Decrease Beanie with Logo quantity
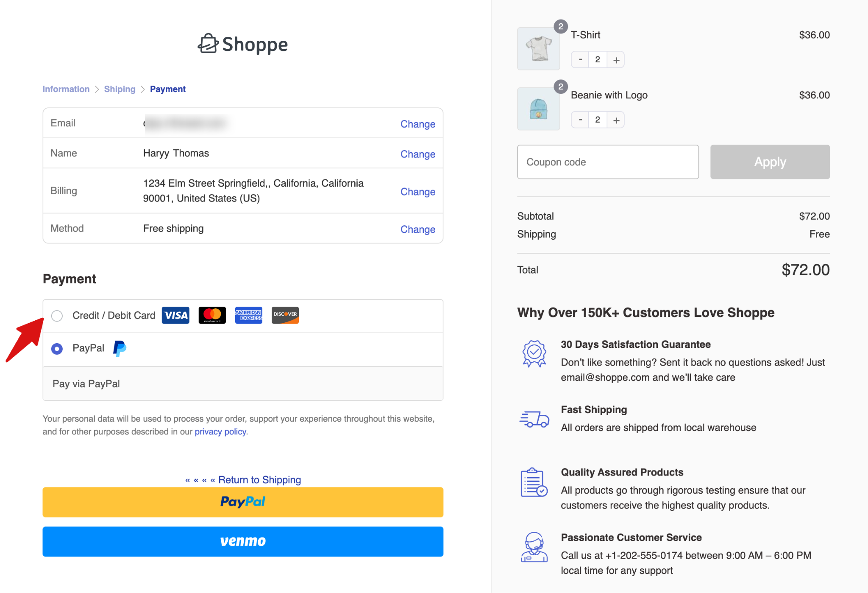The height and width of the screenshot is (593, 868). click(x=580, y=120)
